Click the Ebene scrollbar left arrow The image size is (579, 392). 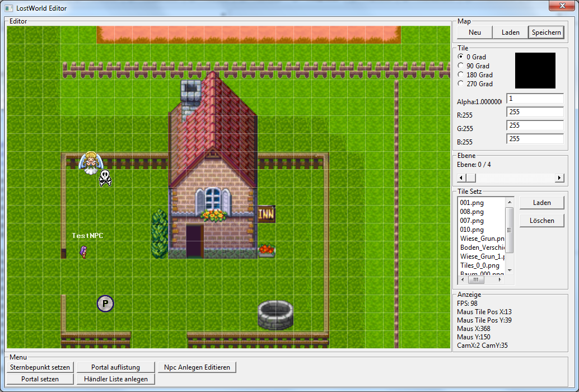pos(461,178)
